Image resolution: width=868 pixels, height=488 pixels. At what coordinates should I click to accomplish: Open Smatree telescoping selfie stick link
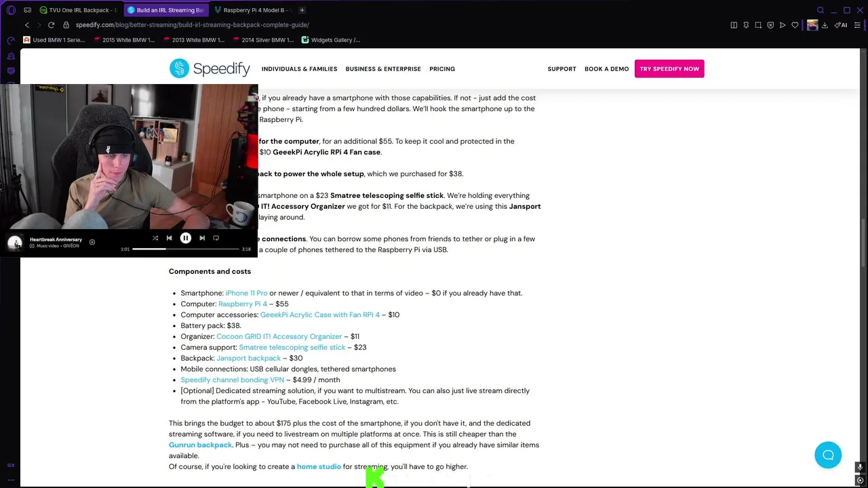click(292, 347)
